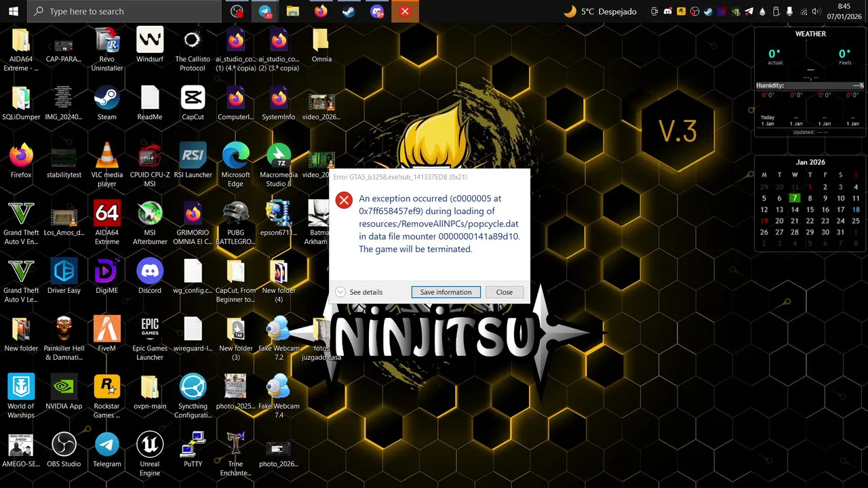This screenshot has width=868, height=488.
Task: Open the Painkiller Hell & Damnation shortcut
Action: [x=64, y=339]
